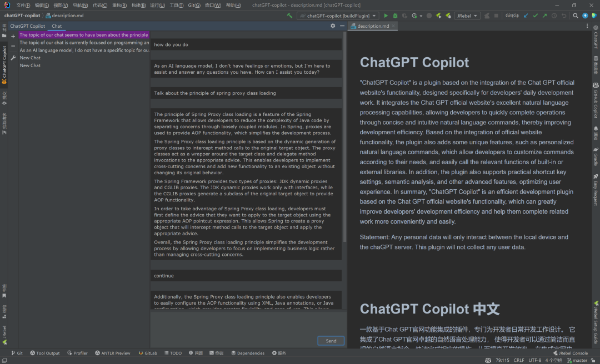Open the JRebel dropdown in toolbar
This screenshot has height=364, width=600.
467,16
